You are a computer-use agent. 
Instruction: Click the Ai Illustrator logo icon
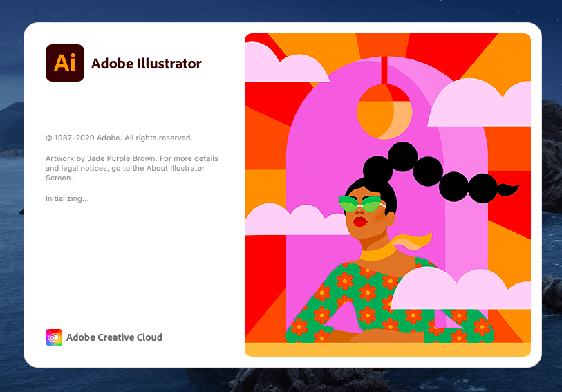(64, 63)
